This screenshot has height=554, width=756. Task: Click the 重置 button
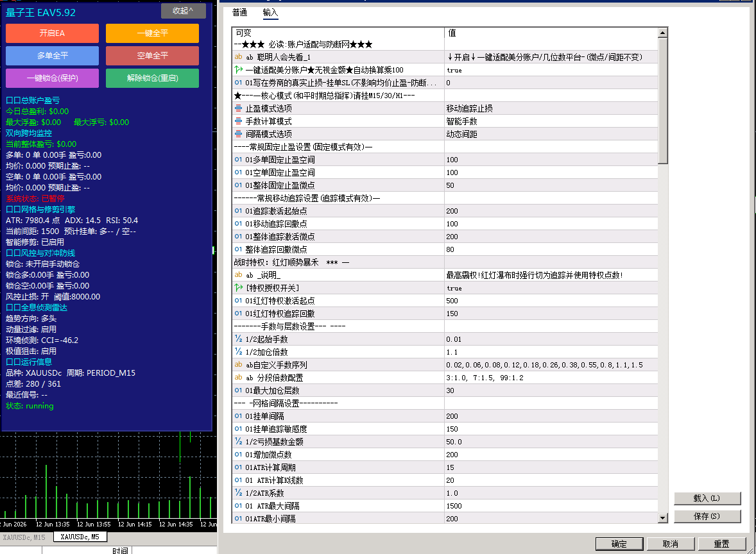coord(722,544)
